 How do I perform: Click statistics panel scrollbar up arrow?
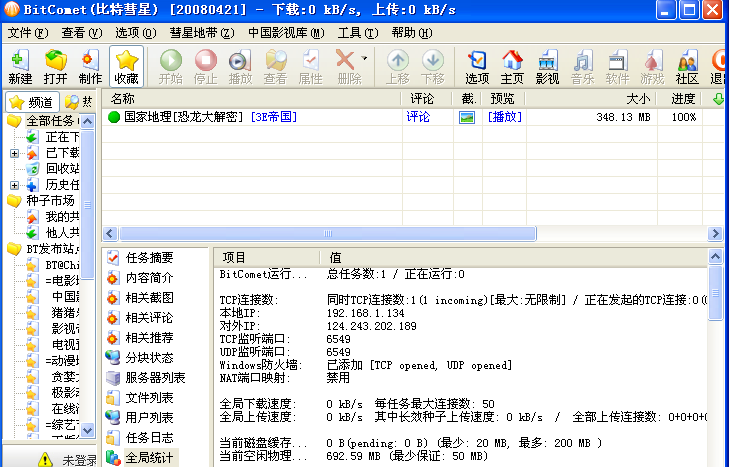pyautogui.click(x=715, y=256)
